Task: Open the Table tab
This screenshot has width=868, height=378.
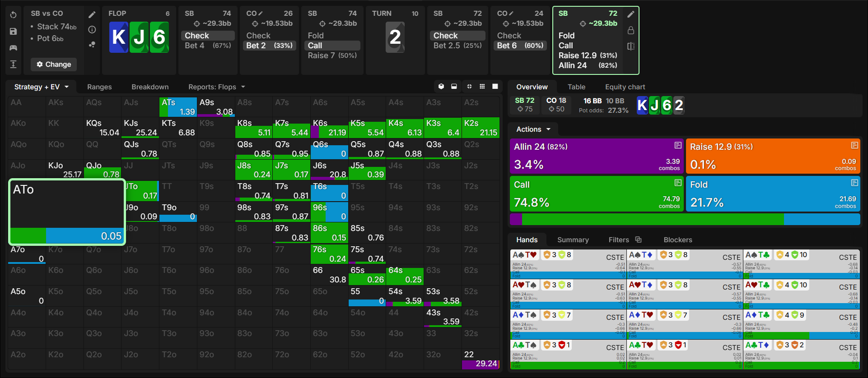Action: coord(576,87)
